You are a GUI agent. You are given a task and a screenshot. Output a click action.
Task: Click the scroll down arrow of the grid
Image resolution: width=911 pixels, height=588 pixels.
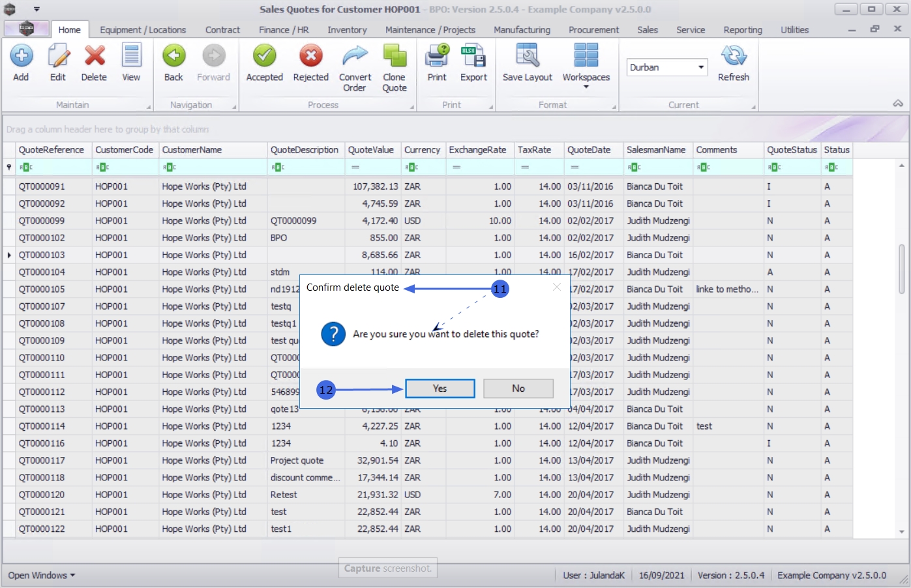click(902, 532)
